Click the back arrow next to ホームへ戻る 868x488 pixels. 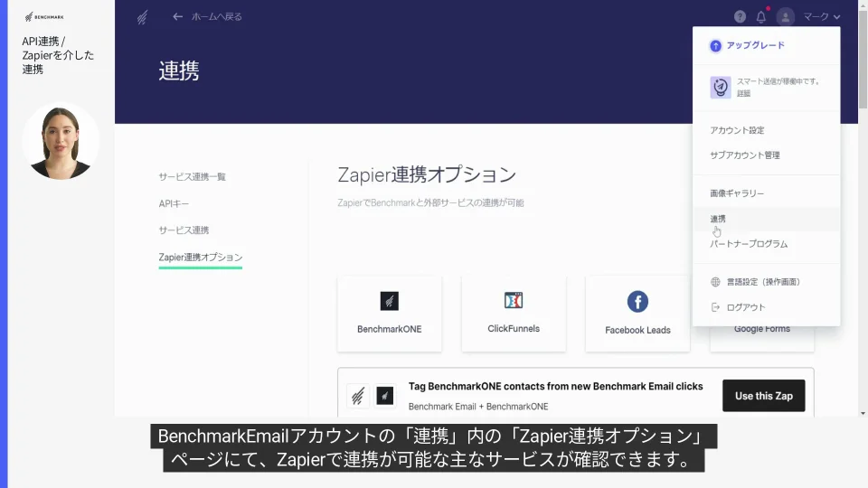177,16
